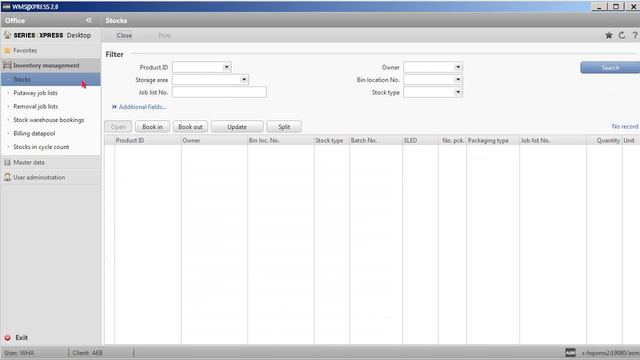The image size is (640, 360).
Task: Click Series Xpress Desktop label
Action: 52,35
